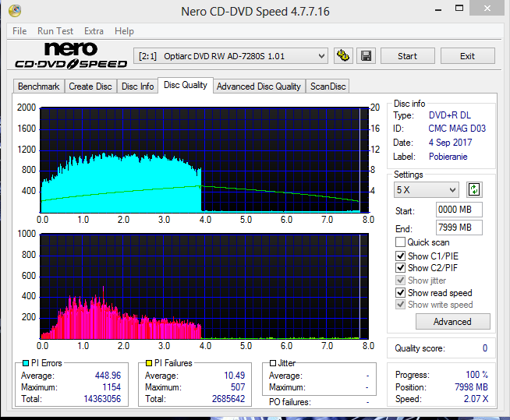Select the Disc Quality tab
The image size is (510, 420).
186,85
